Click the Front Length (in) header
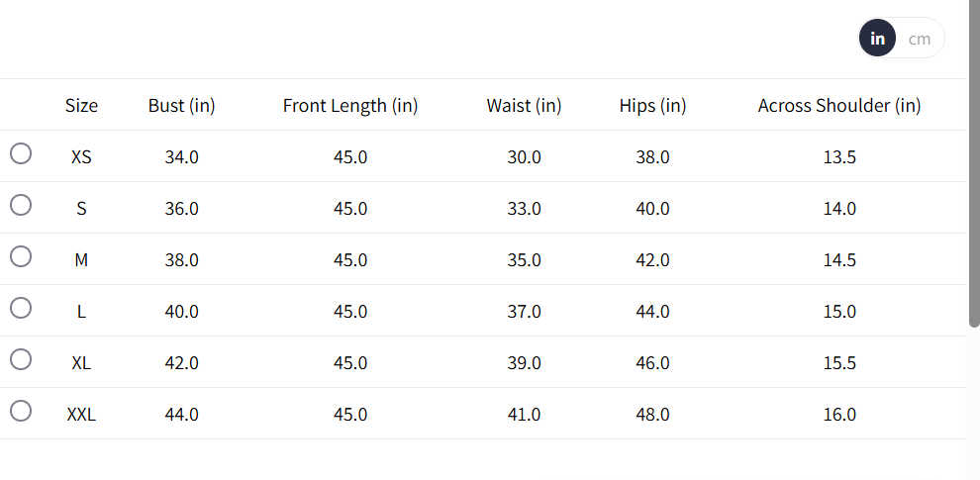 350,105
